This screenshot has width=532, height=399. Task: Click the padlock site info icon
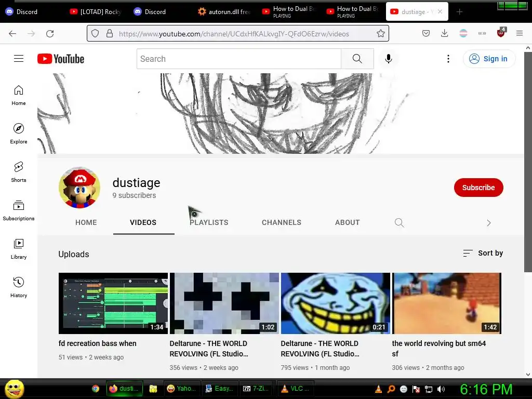pos(110,34)
